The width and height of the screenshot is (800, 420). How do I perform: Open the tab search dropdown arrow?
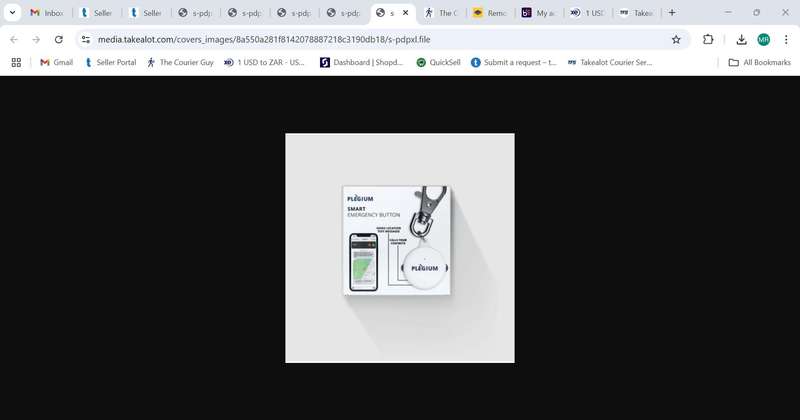click(12, 13)
